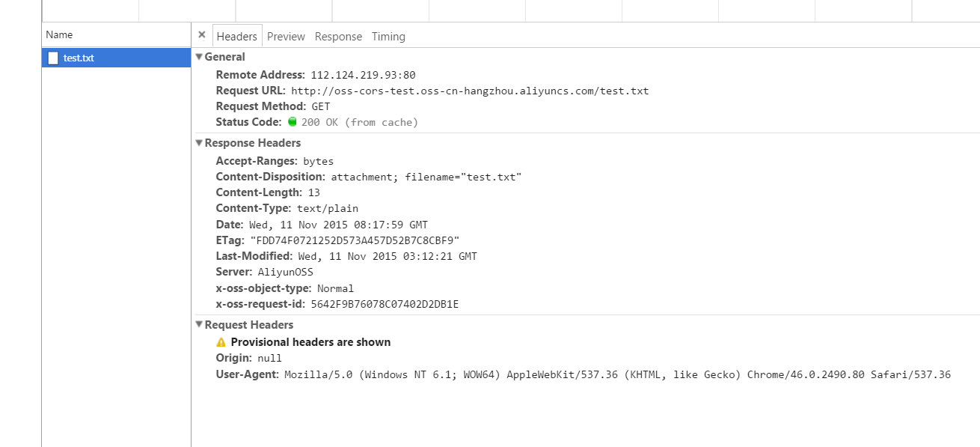The image size is (980, 447).
Task: Collapse the General section
Action: pyautogui.click(x=199, y=57)
